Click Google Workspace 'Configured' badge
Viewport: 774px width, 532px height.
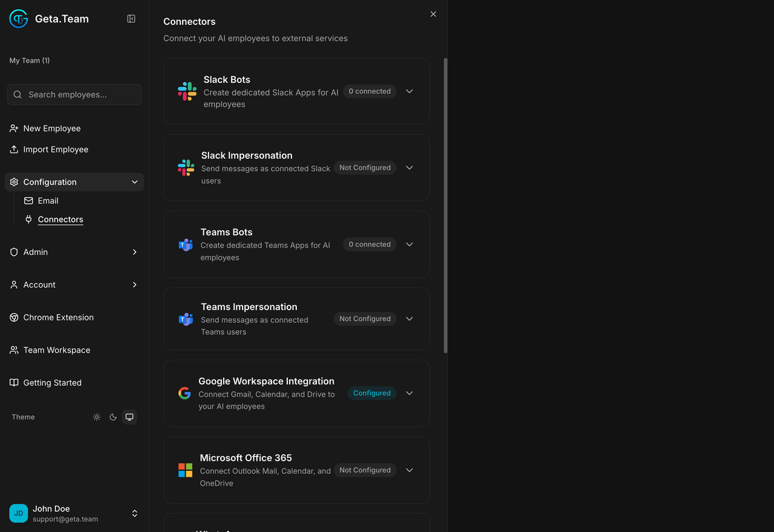tap(372, 393)
